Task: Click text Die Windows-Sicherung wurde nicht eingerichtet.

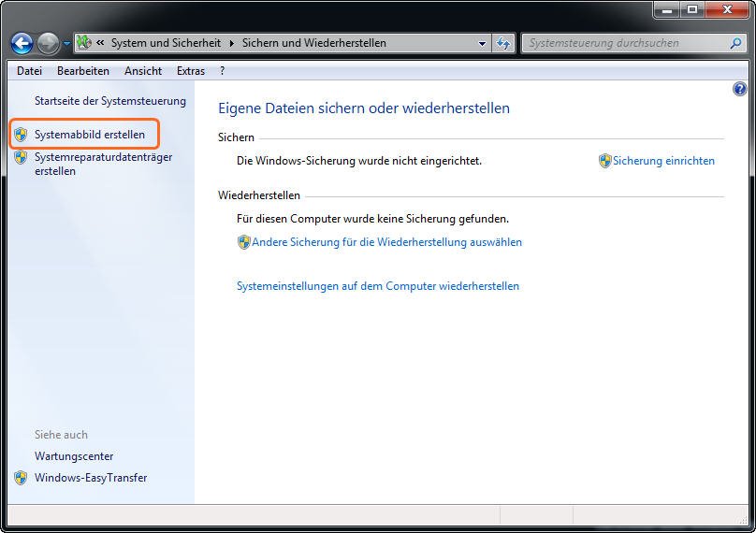Action: [x=359, y=161]
